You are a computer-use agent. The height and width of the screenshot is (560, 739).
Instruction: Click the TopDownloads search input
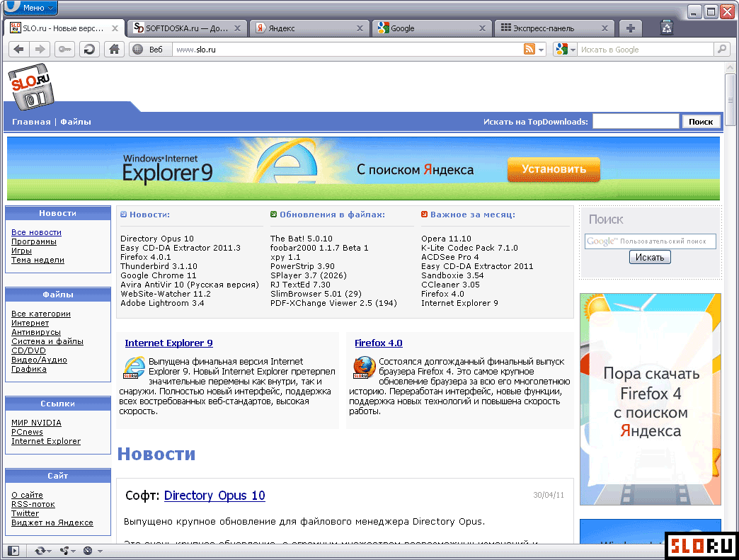(x=636, y=122)
